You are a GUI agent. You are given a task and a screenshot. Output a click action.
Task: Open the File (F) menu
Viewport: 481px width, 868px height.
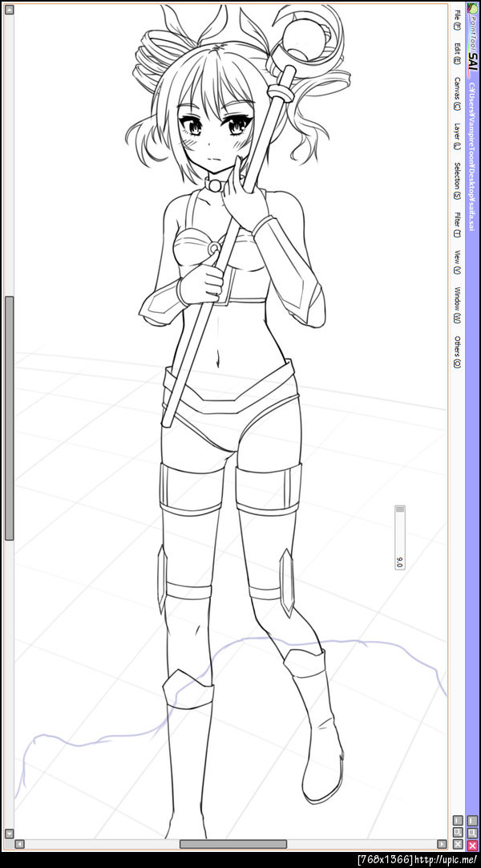tap(457, 19)
